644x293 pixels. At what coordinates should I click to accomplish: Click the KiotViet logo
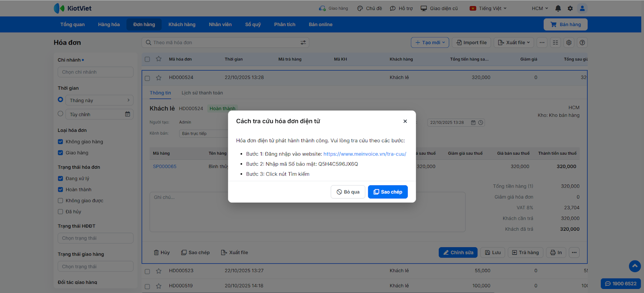73,8
